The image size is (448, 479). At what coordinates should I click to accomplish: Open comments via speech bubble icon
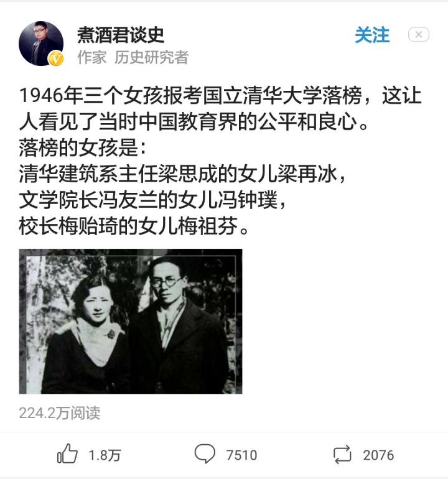(x=205, y=454)
